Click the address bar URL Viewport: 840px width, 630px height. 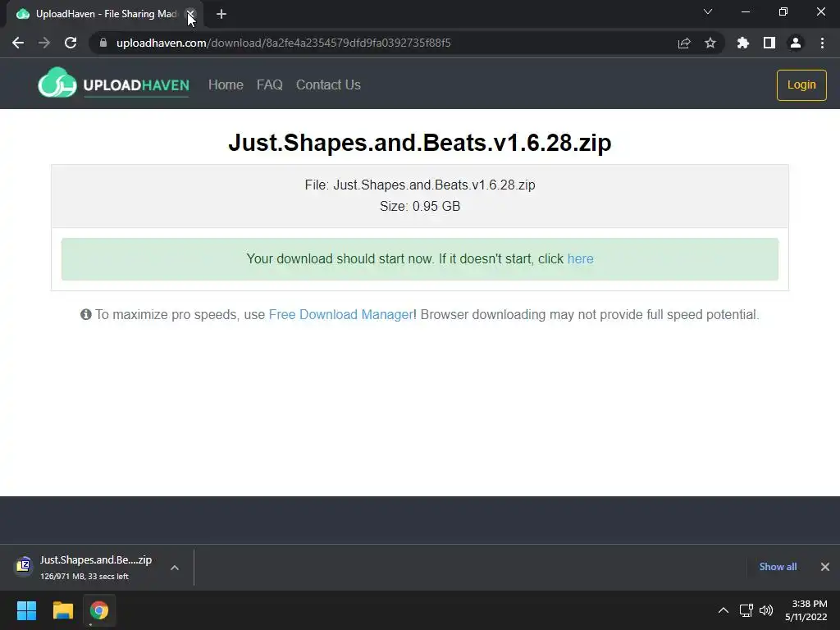click(283, 43)
